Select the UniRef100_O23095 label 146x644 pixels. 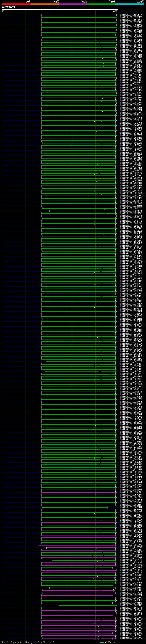point(131,93)
